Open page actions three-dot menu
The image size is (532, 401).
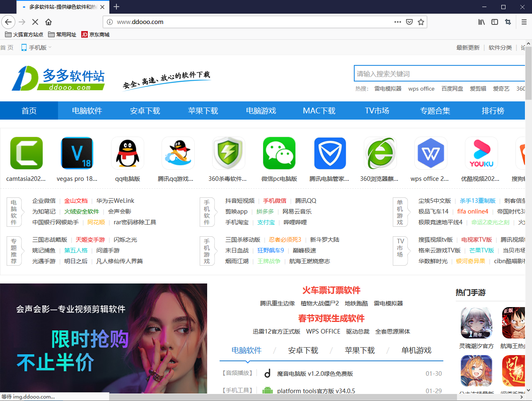tap(398, 22)
